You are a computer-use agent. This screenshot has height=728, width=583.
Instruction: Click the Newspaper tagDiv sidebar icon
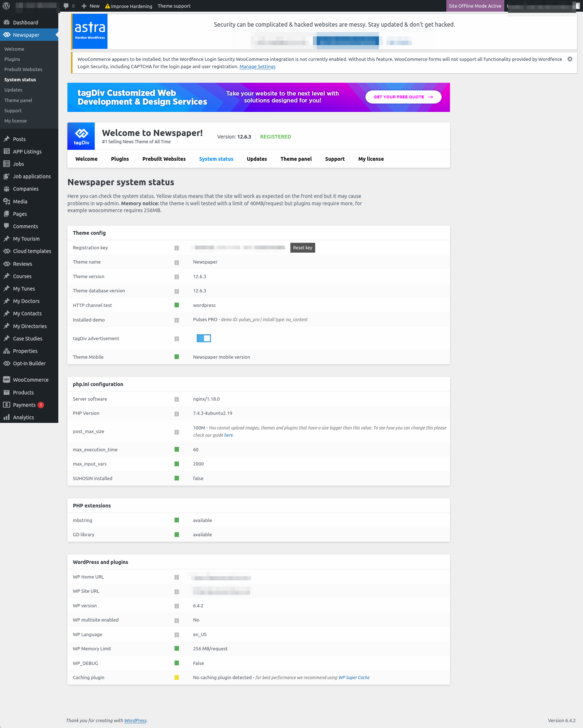pos(7,35)
